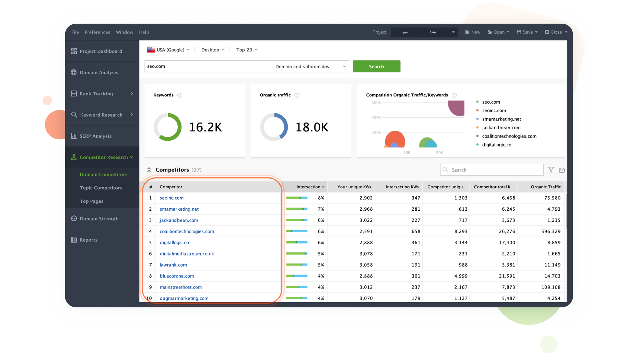Toggle digitallogic.co legend color dot
This screenshot has width=638, height=364.
[x=477, y=145]
